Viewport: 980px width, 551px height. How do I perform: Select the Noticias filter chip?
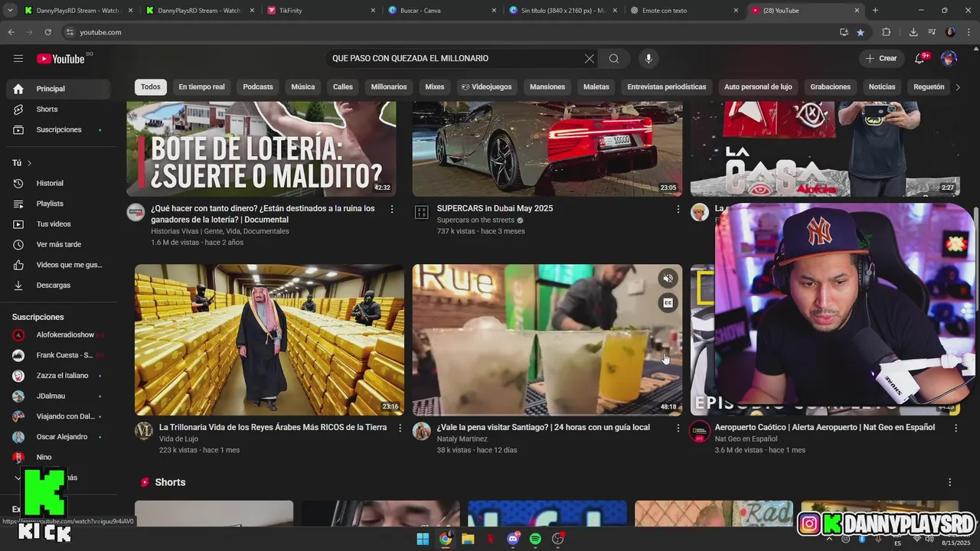(x=882, y=87)
